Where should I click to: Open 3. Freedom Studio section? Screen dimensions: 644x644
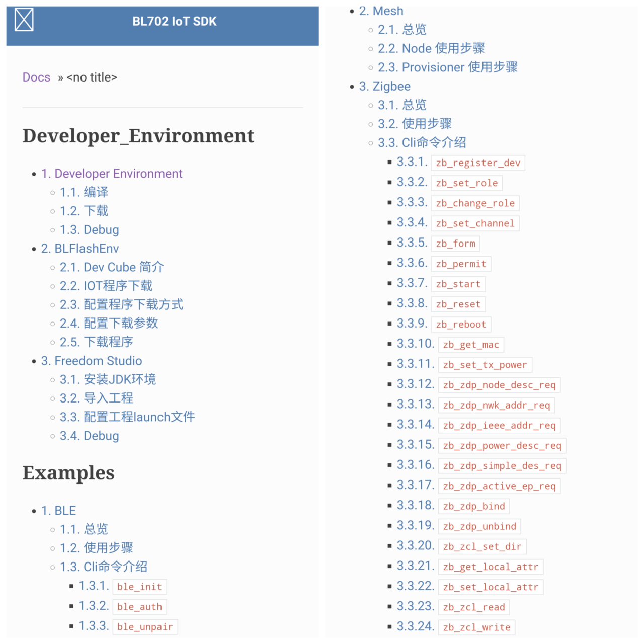(x=91, y=361)
